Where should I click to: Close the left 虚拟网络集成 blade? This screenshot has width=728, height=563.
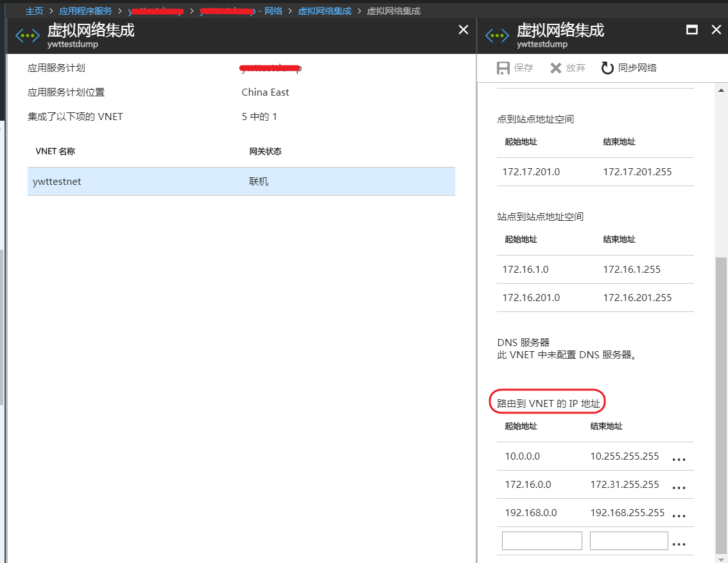464,30
